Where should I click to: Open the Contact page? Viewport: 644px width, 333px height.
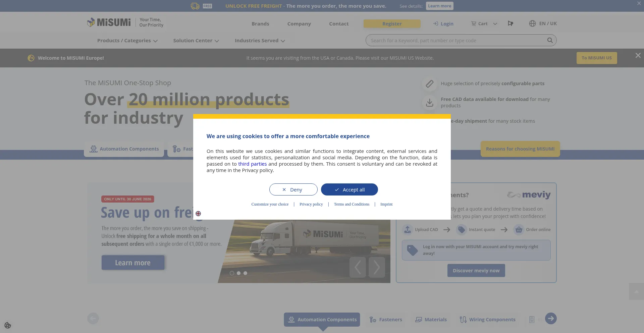click(x=339, y=24)
